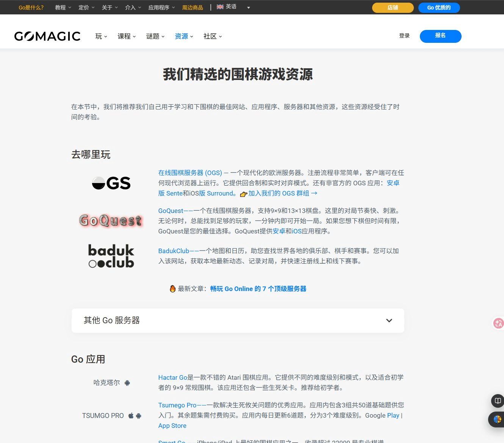Click the 周边商品 top bar link
Image resolution: width=504 pixels, height=443 pixels.
click(193, 8)
